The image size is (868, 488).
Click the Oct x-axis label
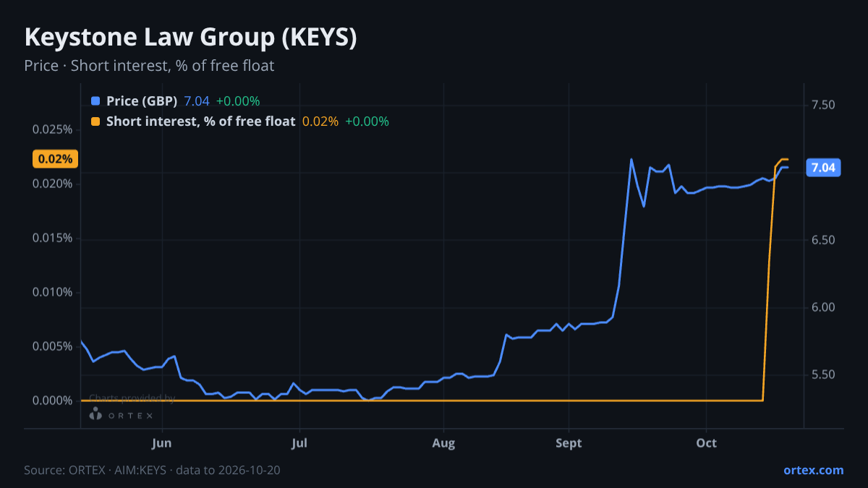tap(707, 443)
